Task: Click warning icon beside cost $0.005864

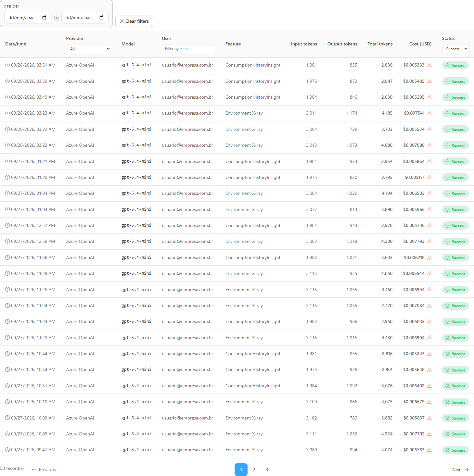Action: (429, 161)
